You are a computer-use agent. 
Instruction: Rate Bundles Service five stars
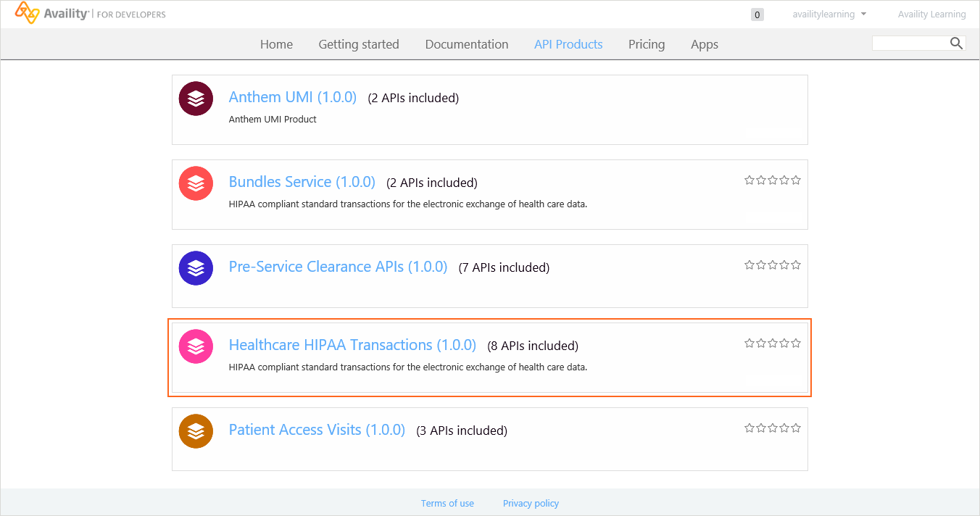796,180
